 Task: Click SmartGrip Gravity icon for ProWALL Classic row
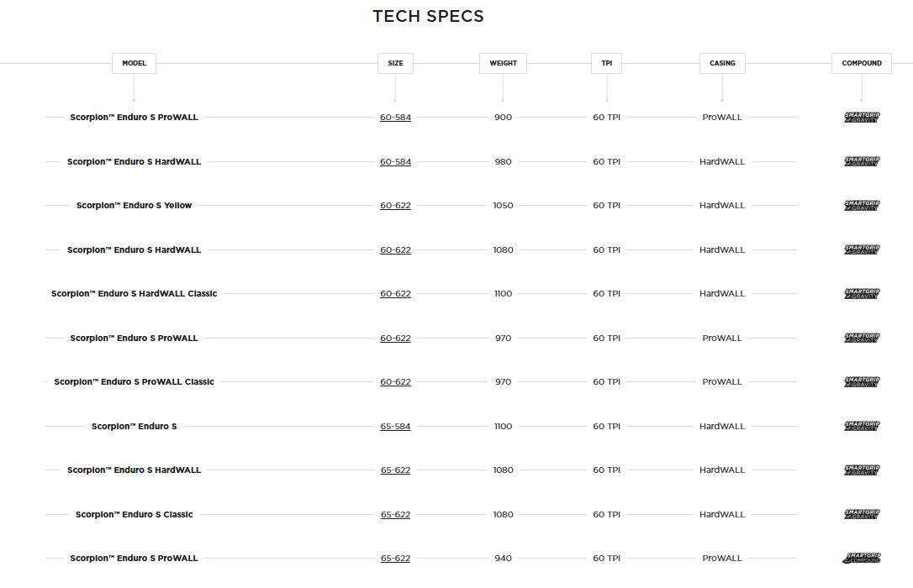point(862,382)
